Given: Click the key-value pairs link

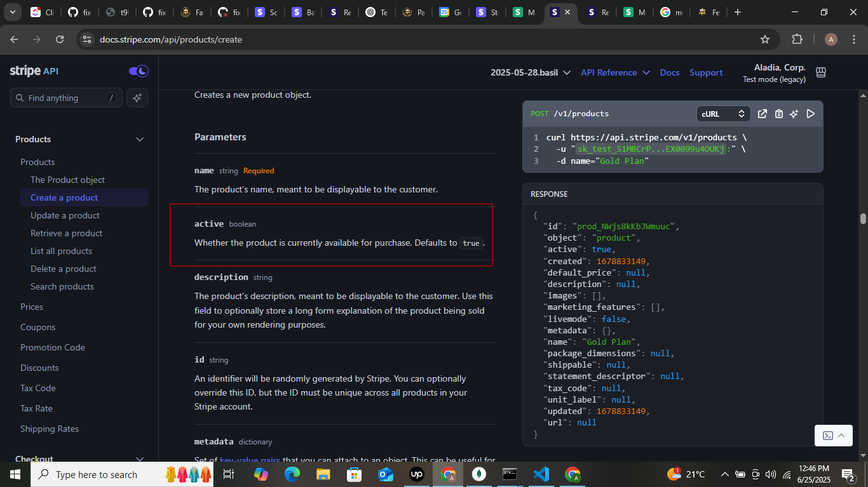Looking at the screenshot, I should click(x=250, y=460).
